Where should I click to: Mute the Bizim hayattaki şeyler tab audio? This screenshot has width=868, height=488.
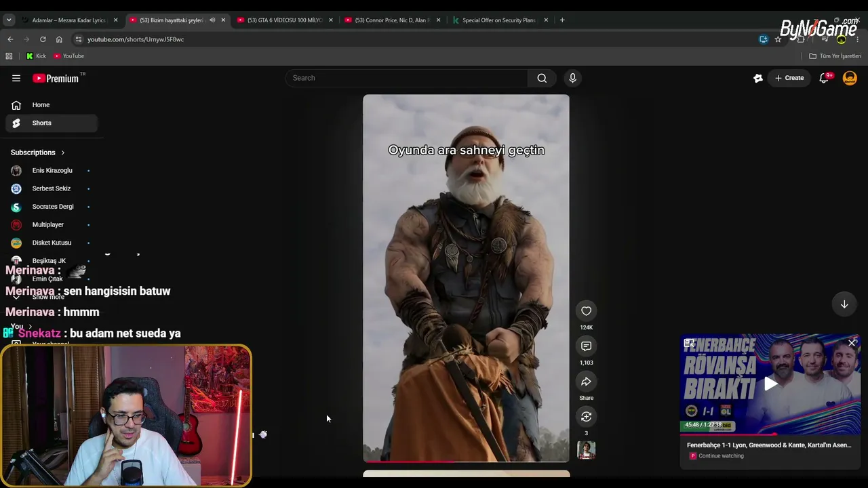click(212, 20)
